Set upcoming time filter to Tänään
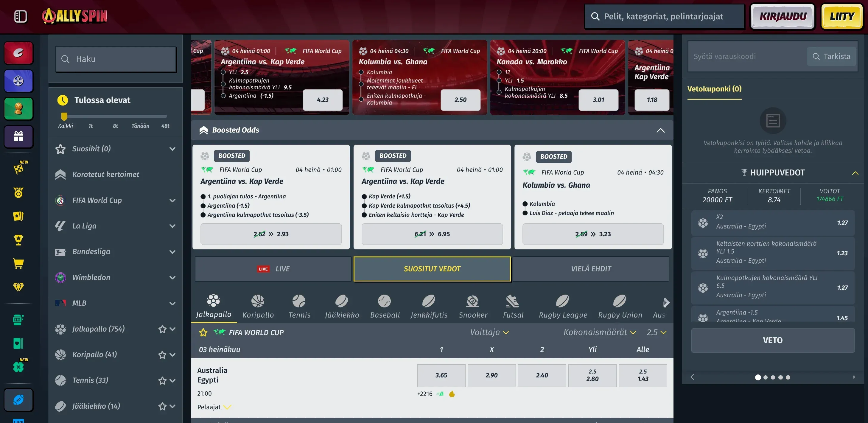This screenshot has height=423, width=868. coord(140,126)
